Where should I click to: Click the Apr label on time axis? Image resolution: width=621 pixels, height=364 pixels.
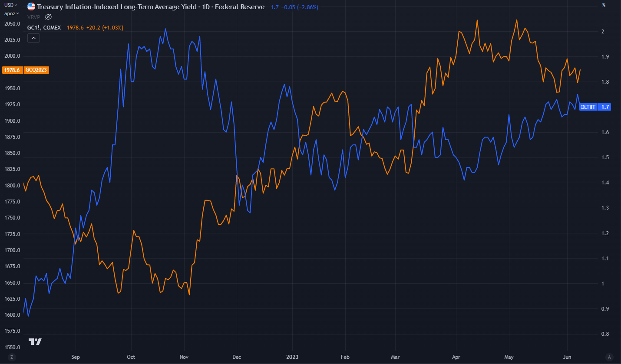pos(456,357)
